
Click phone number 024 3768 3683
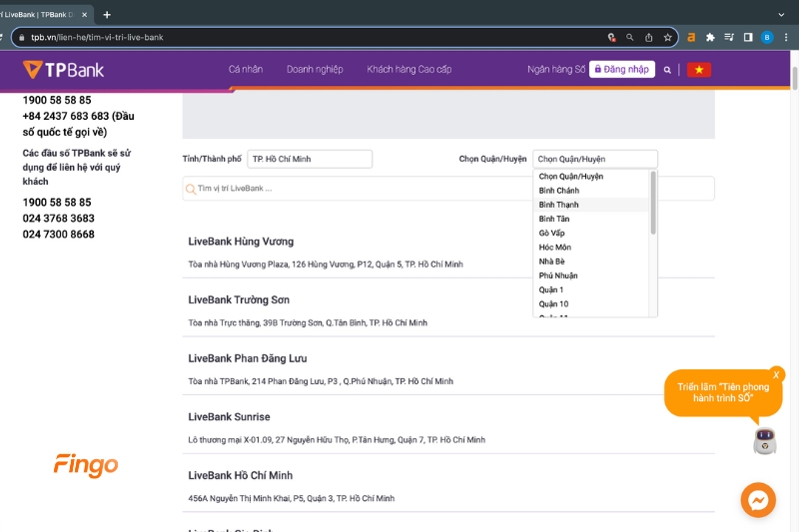[59, 219]
